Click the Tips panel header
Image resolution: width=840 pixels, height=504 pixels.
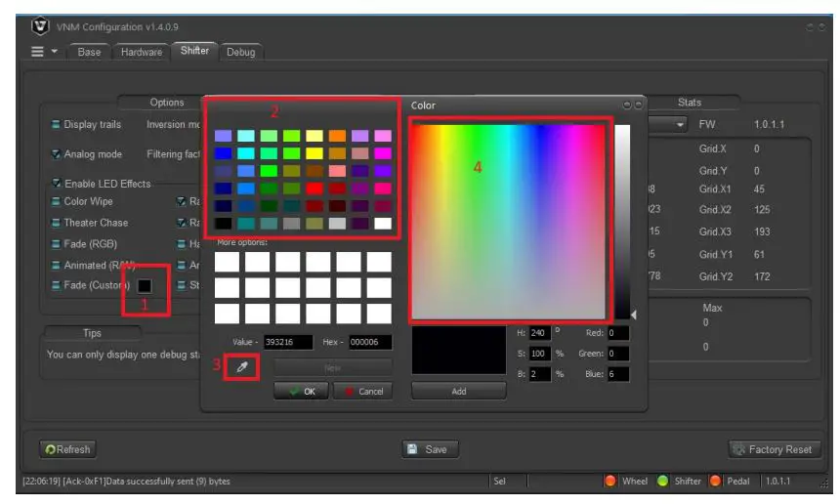[x=92, y=333]
